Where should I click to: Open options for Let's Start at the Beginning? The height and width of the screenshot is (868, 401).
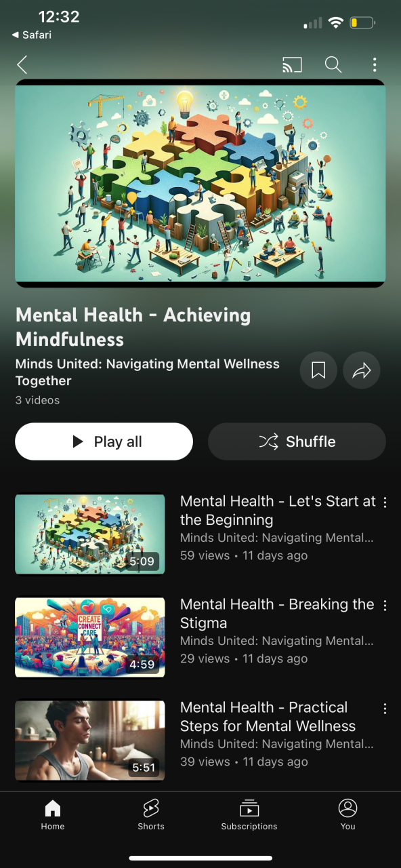coord(385,502)
